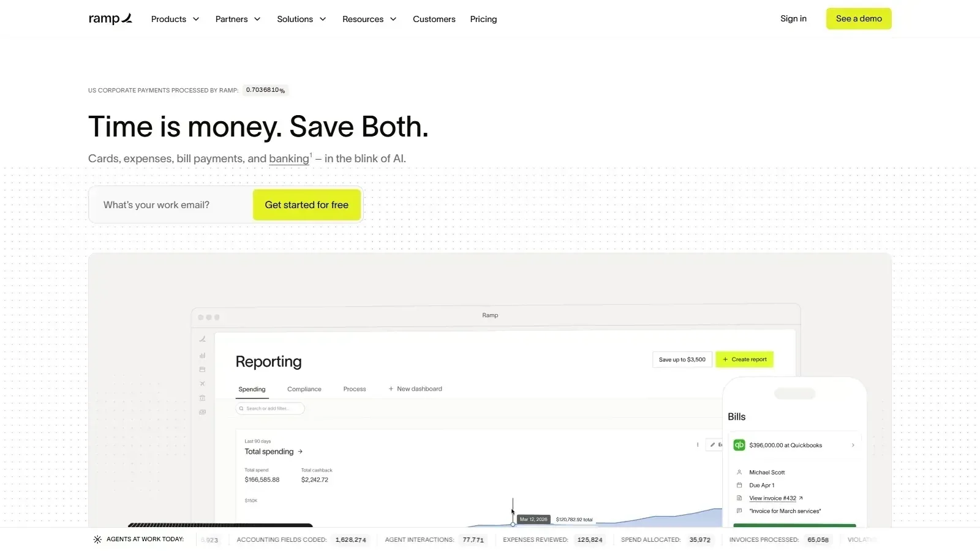Click the Expenses Reviewed count 125,824
The width and height of the screenshot is (980, 551).
[x=590, y=540]
